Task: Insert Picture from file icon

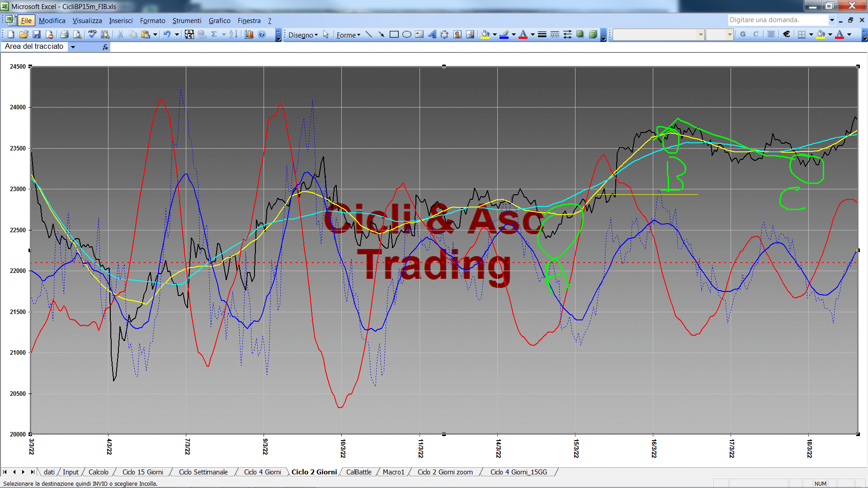Action: coord(470,34)
